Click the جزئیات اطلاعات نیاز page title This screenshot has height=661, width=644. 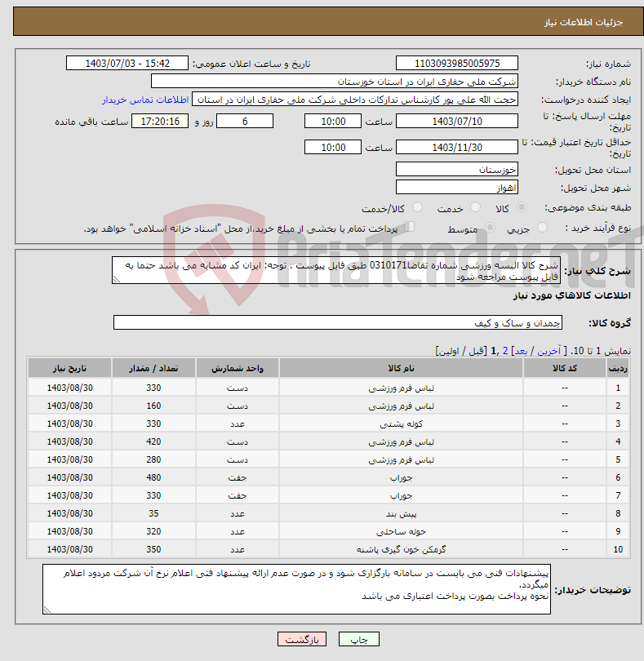point(583,22)
